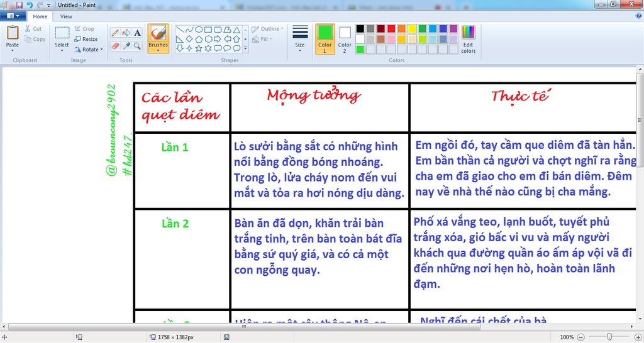The image size is (644, 343).
Task: Choose the Rounded rectangle shape
Action: (x=217, y=30)
